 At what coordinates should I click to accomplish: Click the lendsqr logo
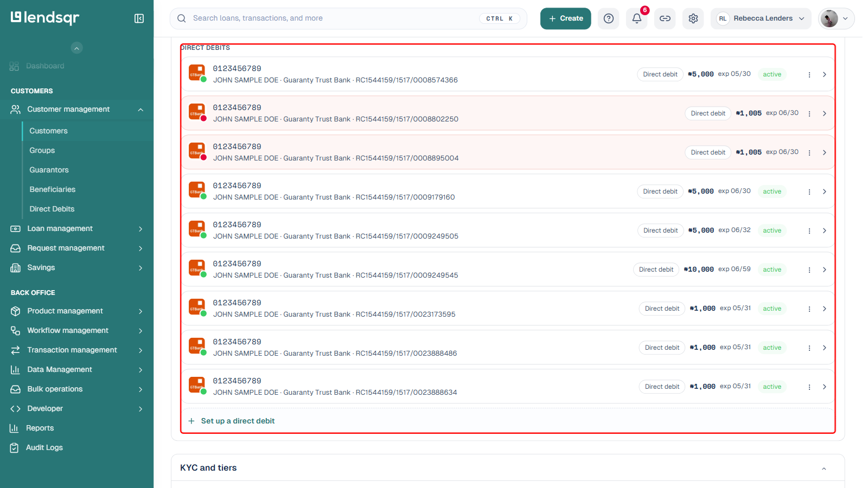coord(45,18)
